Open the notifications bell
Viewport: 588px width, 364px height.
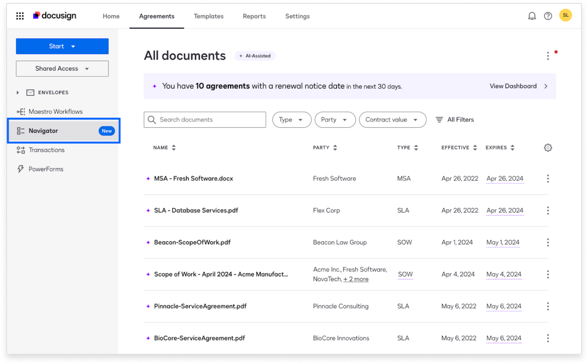coord(532,15)
